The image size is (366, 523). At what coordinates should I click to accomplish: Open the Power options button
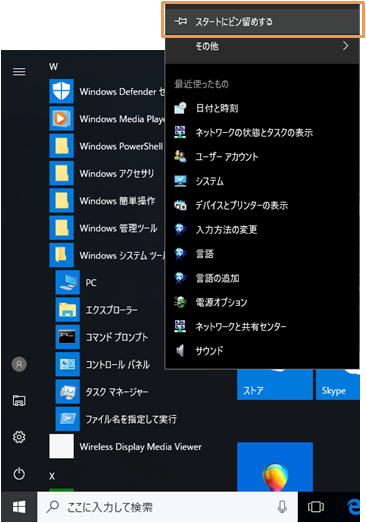click(x=19, y=474)
